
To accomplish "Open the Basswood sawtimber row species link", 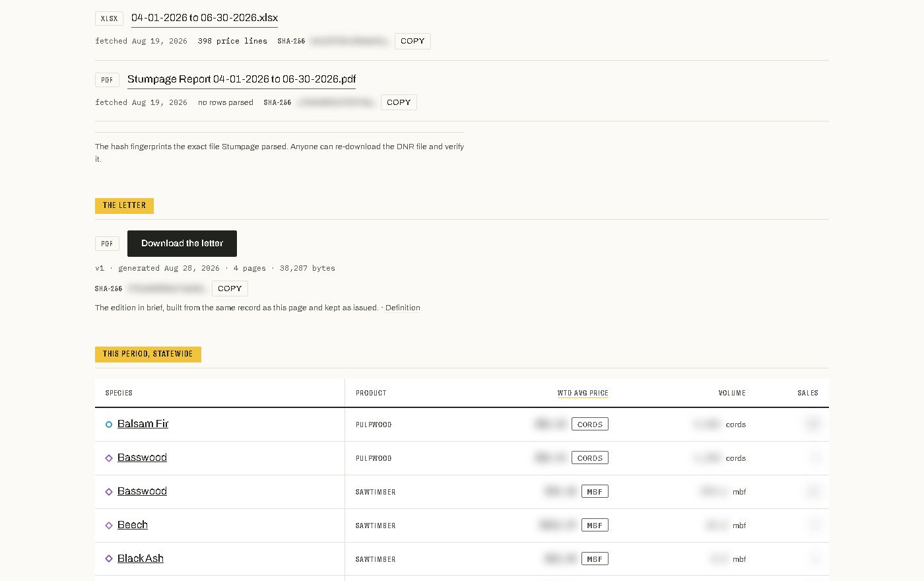I will [x=142, y=491].
